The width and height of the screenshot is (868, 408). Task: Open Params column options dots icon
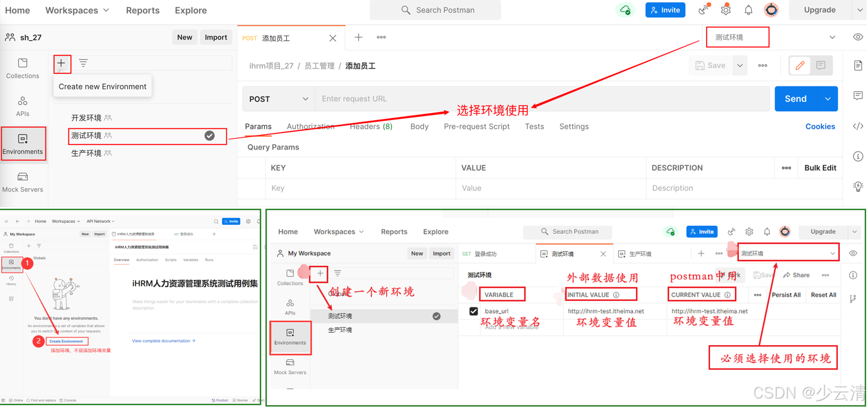[x=786, y=168]
